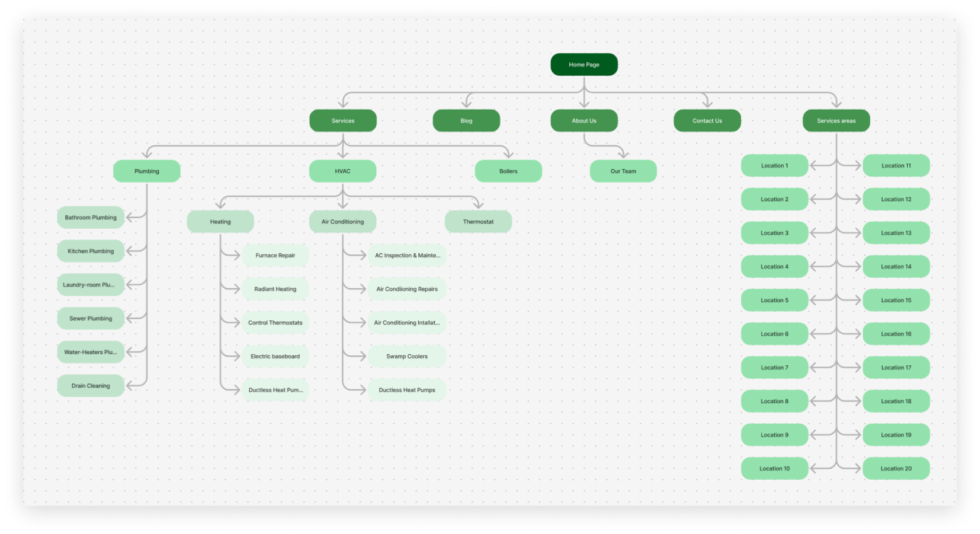This screenshot has height=534, width=980.
Task: Click the Contact Us node
Action: click(707, 121)
